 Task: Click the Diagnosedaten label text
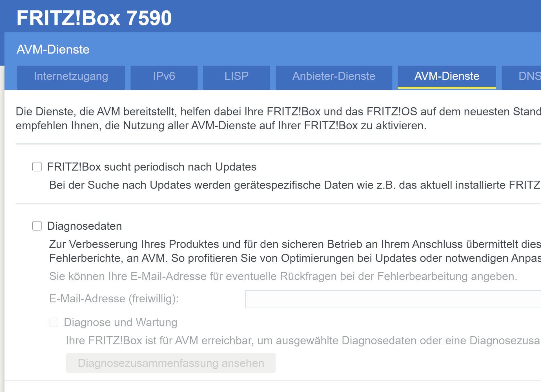click(x=85, y=226)
